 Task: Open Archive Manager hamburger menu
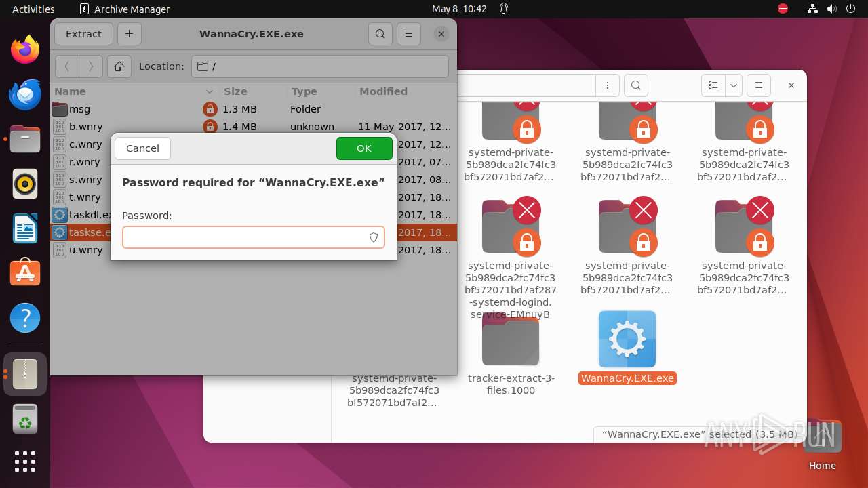click(x=408, y=34)
